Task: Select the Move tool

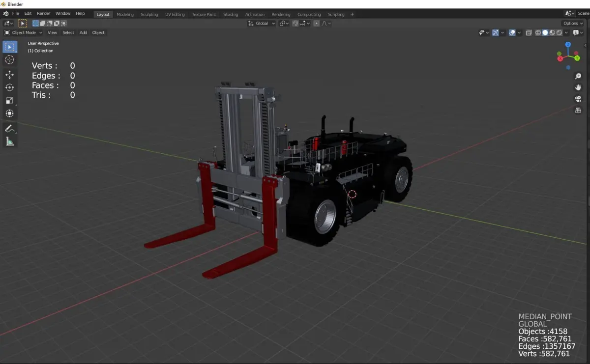Action: click(9, 75)
